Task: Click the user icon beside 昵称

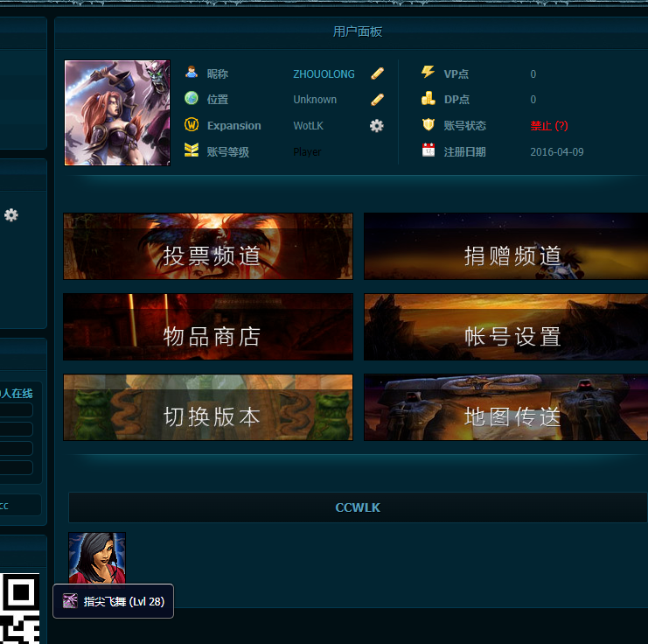Action: (192, 73)
